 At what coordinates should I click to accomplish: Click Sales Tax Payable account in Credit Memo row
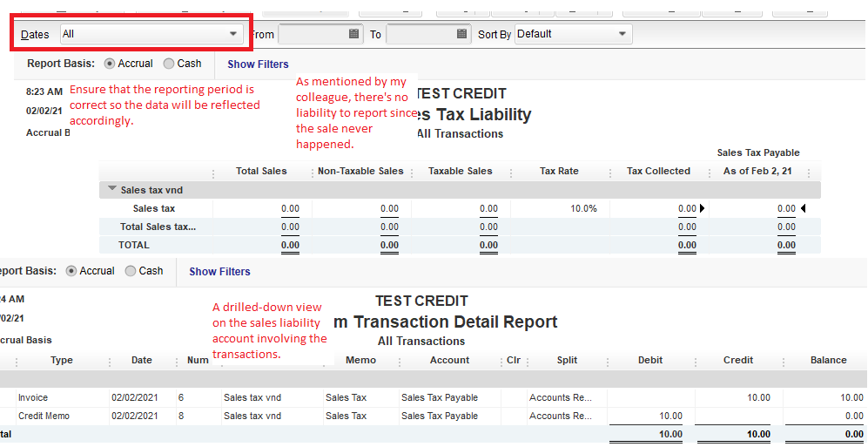coord(440,416)
